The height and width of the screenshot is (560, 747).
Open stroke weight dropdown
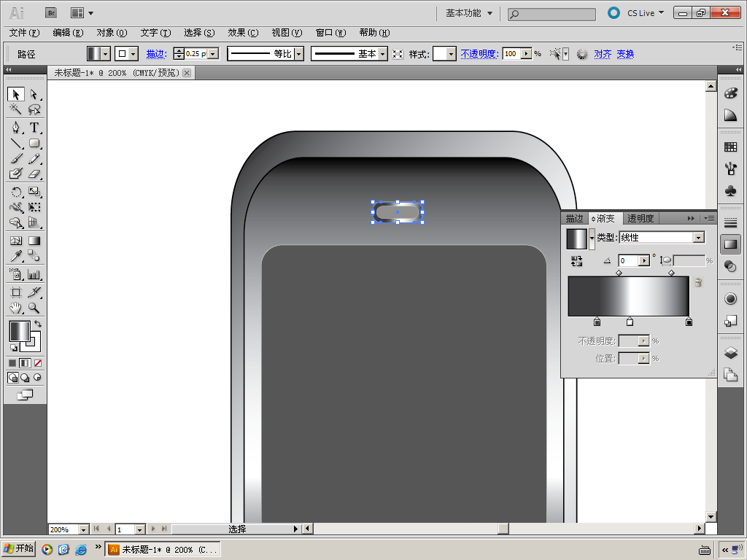click(214, 54)
